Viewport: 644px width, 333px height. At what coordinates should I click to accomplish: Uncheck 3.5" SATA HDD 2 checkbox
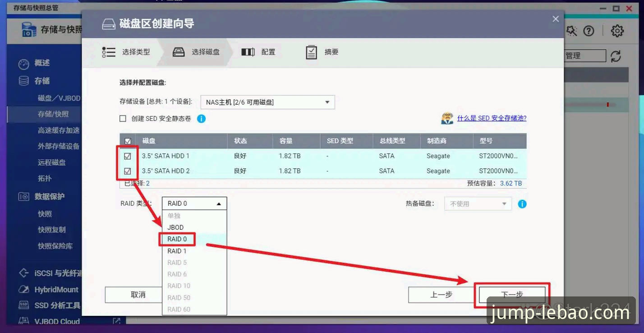pos(128,171)
